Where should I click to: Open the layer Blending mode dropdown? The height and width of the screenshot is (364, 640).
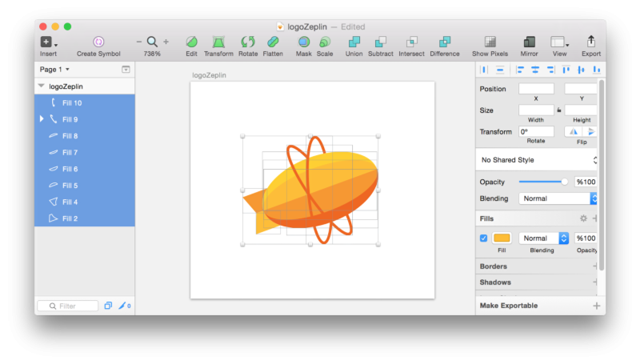click(558, 198)
